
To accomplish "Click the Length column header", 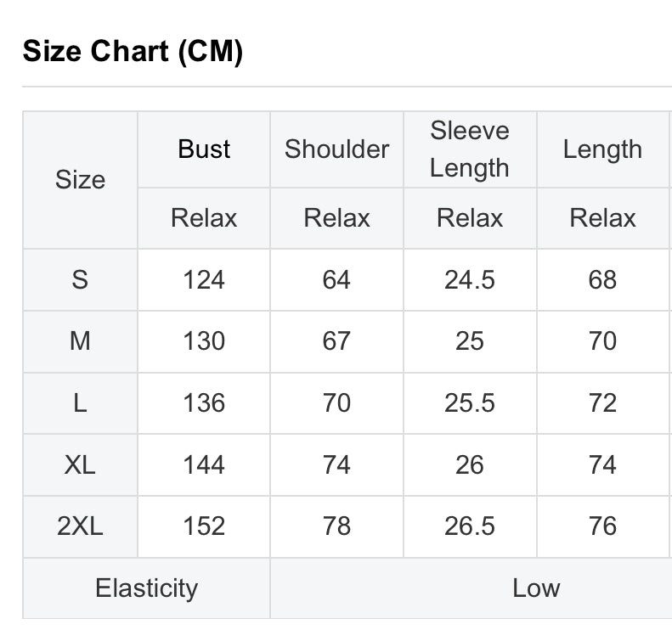I will (602, 149).
